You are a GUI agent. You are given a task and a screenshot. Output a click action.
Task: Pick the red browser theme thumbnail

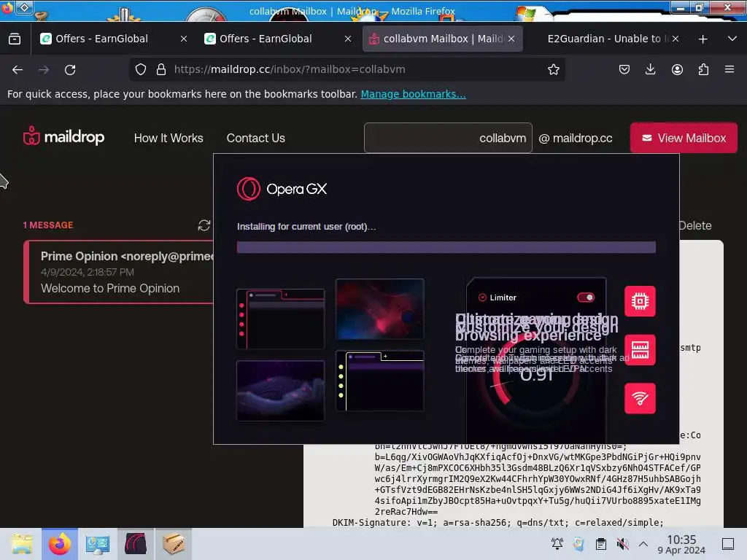[281, 319]
